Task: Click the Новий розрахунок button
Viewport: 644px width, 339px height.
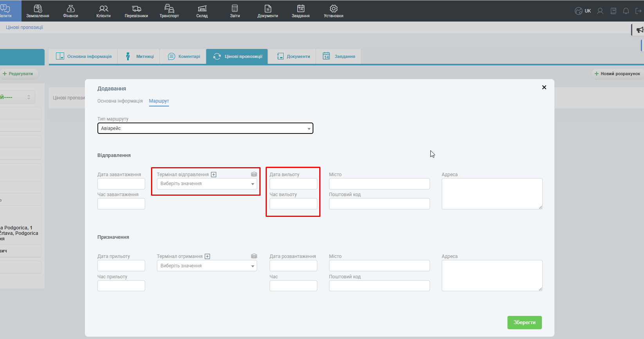Action: coord(617,74)
